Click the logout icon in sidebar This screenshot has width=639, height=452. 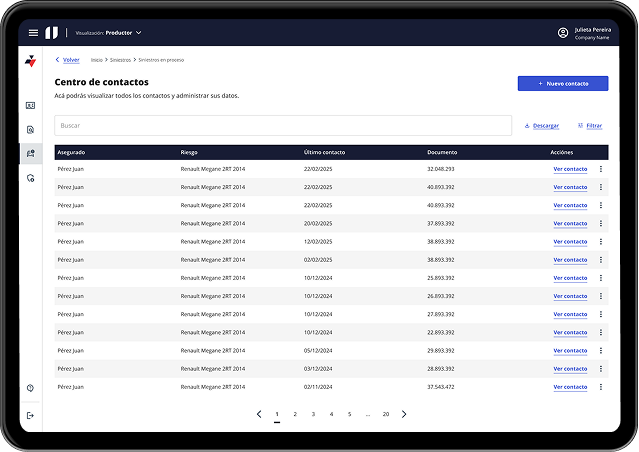point(30,415)
